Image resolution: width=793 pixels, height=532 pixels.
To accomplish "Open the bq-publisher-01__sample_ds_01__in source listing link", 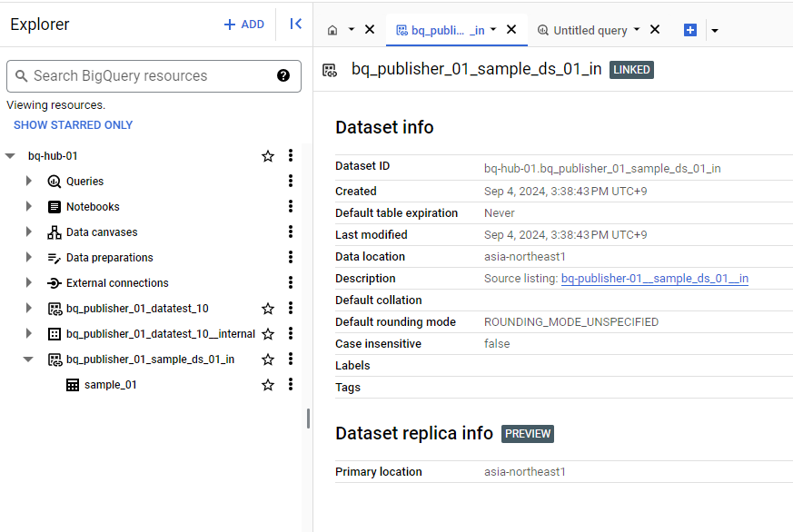I will click(654, 279).
